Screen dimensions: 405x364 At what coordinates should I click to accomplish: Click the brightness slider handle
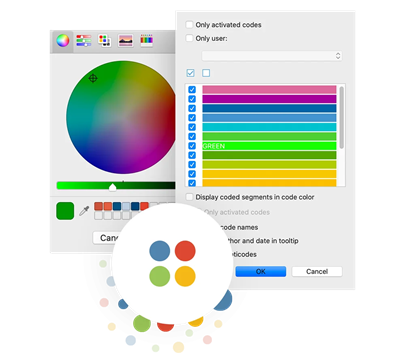click(x=113, y=187)
